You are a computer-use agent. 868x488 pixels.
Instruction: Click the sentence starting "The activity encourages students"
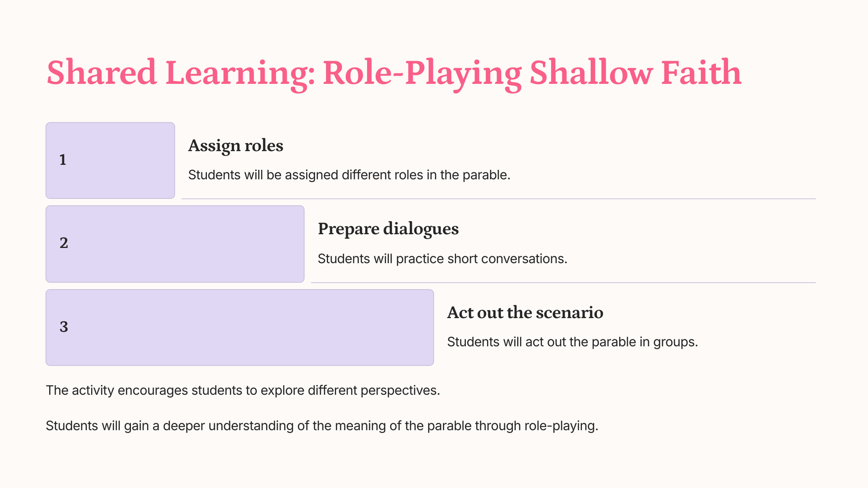point(242,390)
